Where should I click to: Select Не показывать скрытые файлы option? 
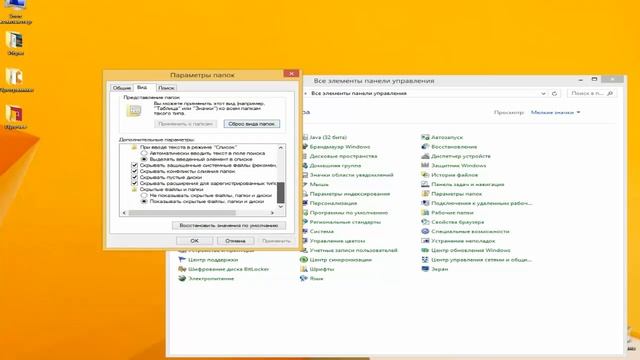[144, 196]
